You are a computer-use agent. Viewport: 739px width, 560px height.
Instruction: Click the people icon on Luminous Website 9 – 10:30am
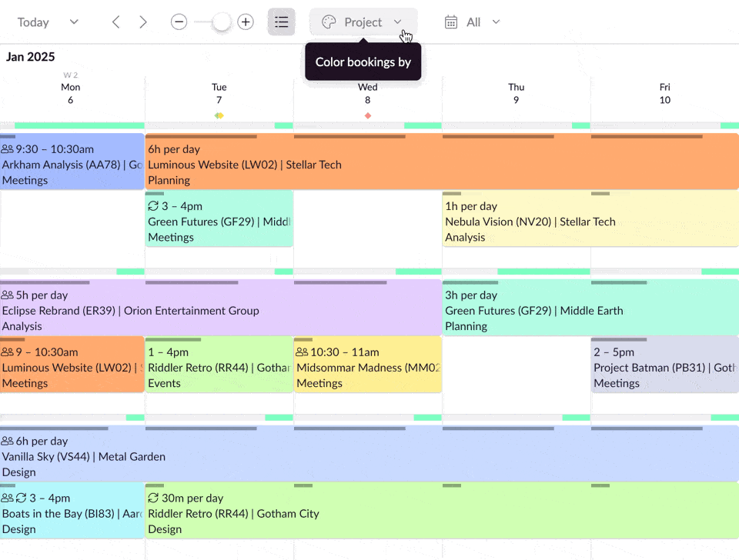tap(7, 352)
